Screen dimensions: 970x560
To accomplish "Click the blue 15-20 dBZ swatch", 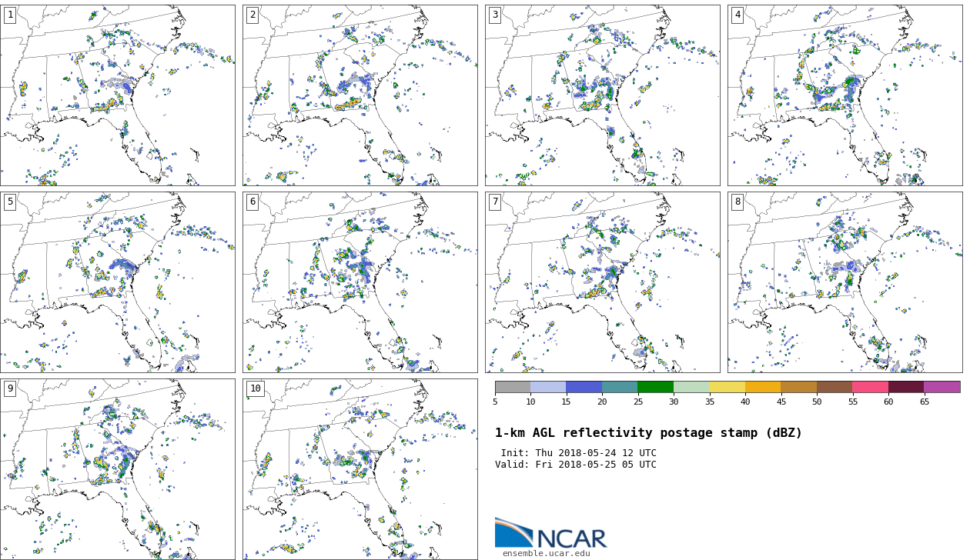I will pos(584,387).
